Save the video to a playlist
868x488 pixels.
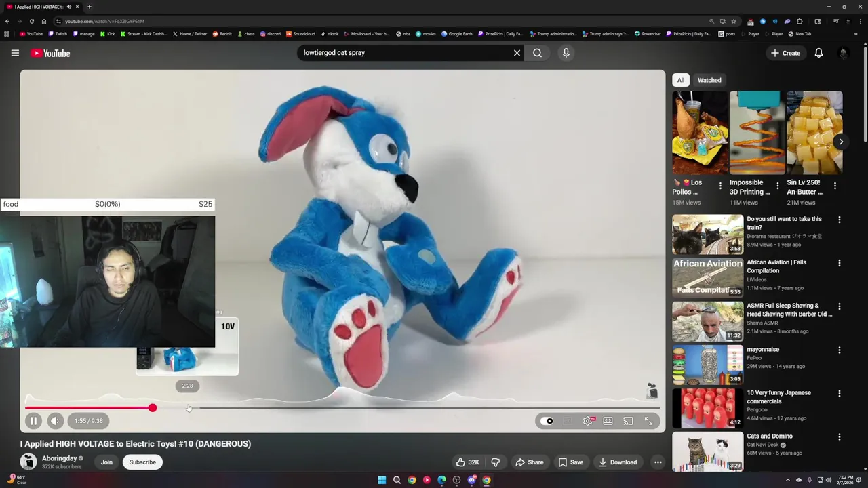pos(570,462)
